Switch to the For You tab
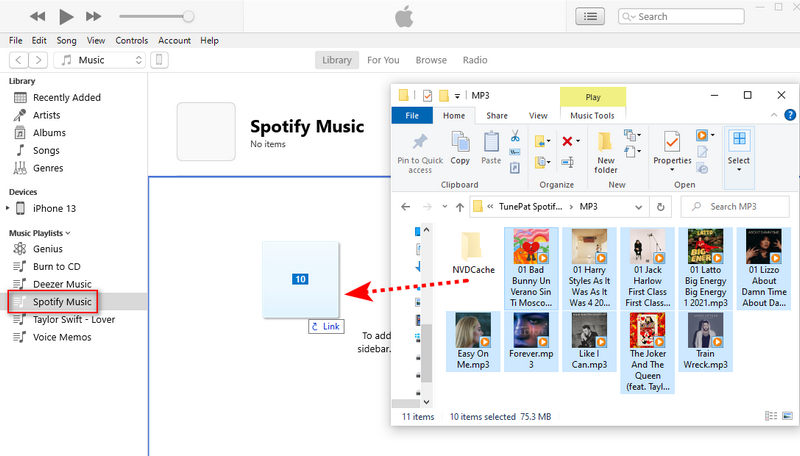Image resolution: width=800 pixels, height=456 pixels. pyautogui.click(x=383, y=60)
